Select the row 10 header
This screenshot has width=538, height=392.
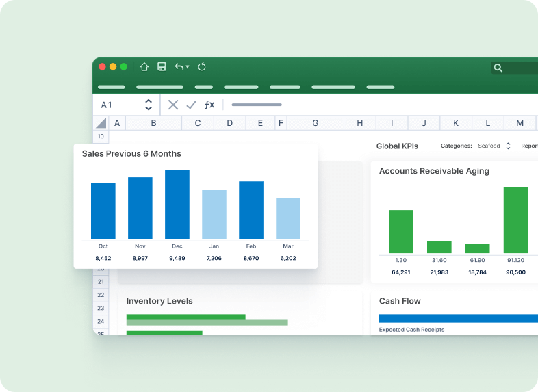tap(101, 137)
